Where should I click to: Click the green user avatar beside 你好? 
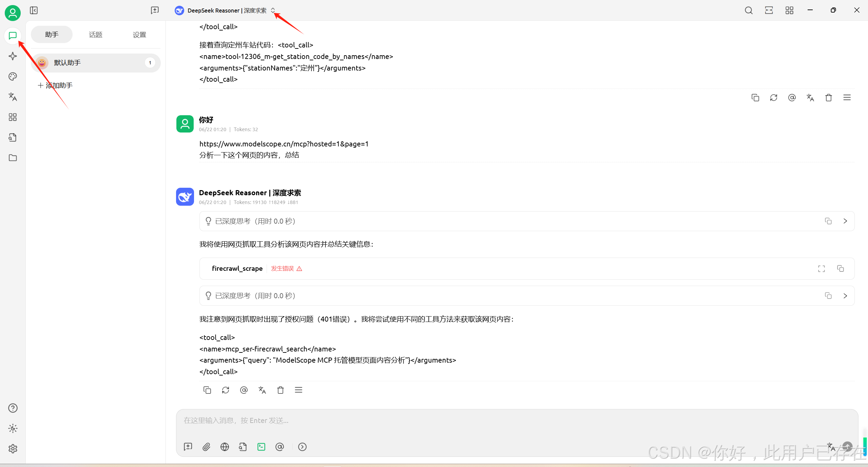click(185, 124)
